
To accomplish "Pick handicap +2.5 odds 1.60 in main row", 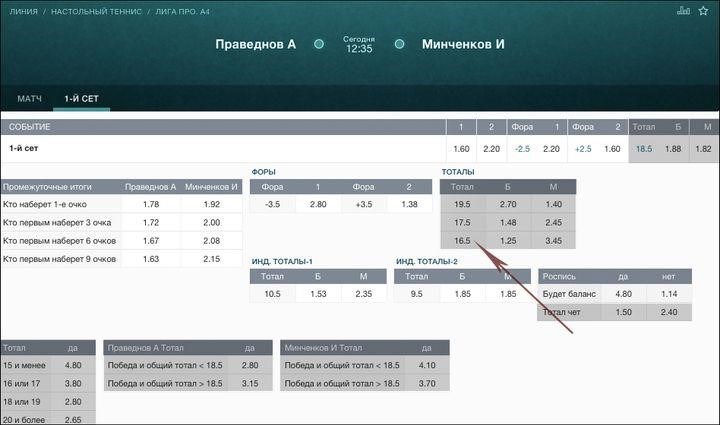I will coord(612,149).
